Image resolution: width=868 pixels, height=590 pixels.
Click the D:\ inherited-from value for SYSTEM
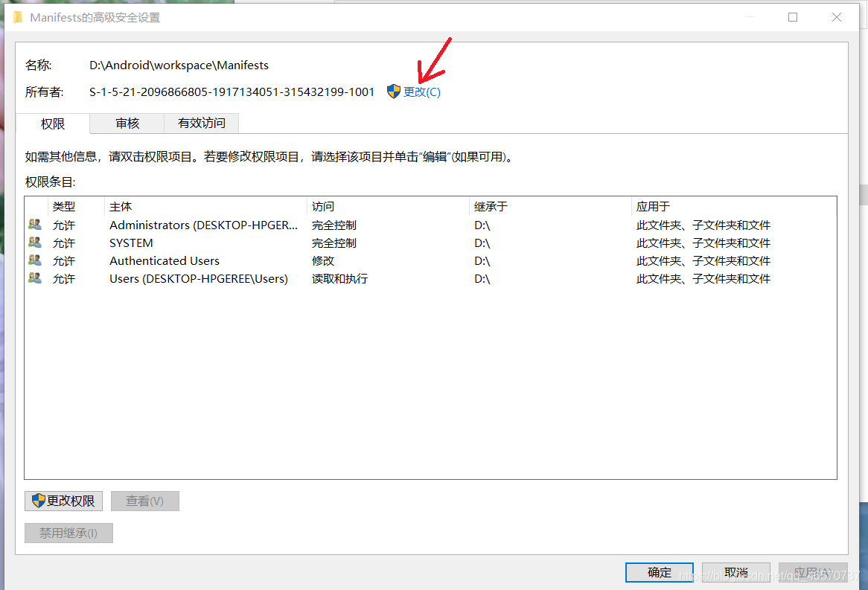click(x=482, y=243)
